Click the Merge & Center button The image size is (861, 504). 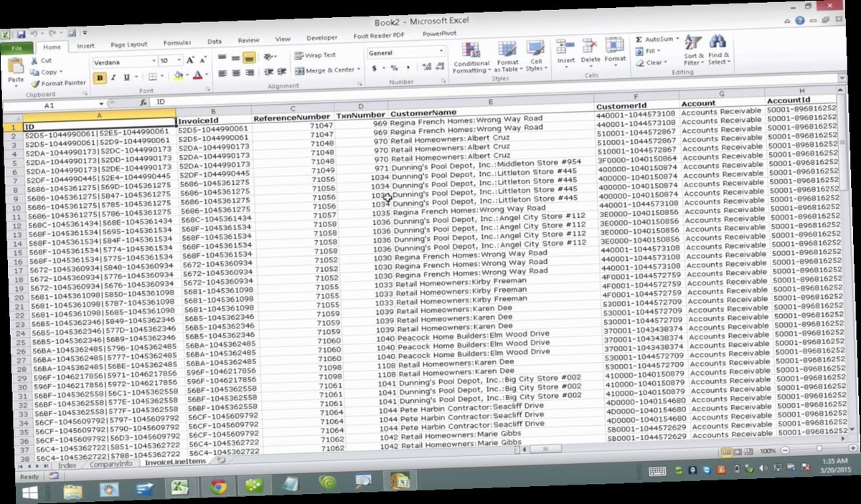tap(326, 70)
